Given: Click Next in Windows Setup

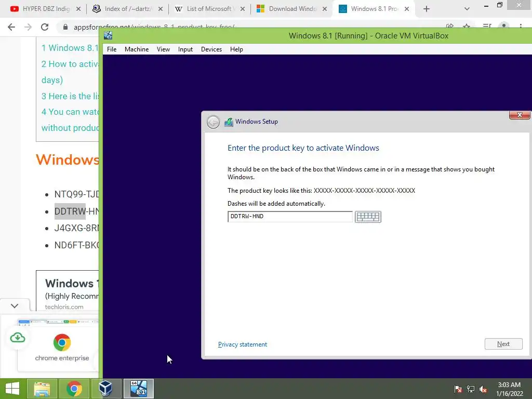Looking at the screenshot, I should coord(503,344).
